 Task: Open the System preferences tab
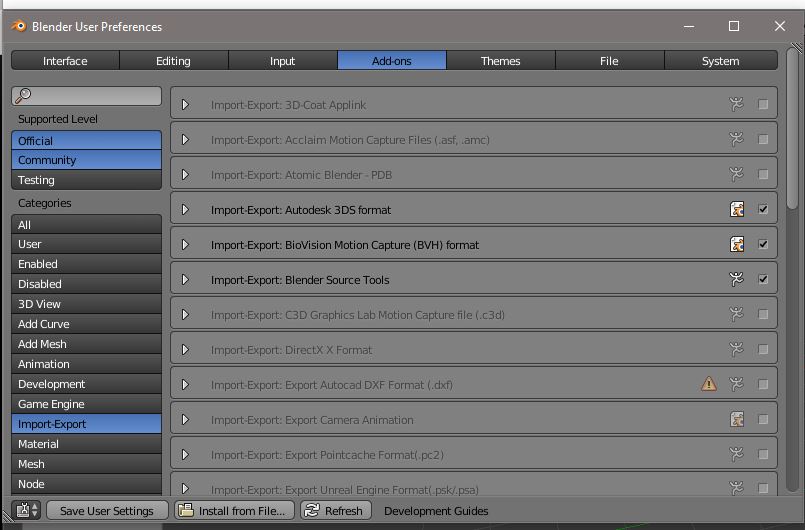point(720,61)
